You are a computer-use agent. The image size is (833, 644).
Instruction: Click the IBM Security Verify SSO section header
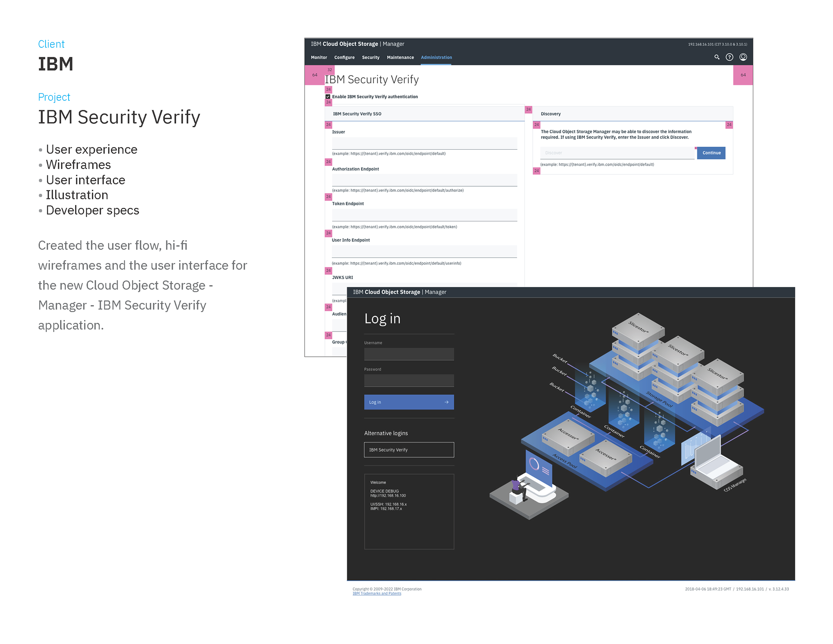[x=425, y=114]
